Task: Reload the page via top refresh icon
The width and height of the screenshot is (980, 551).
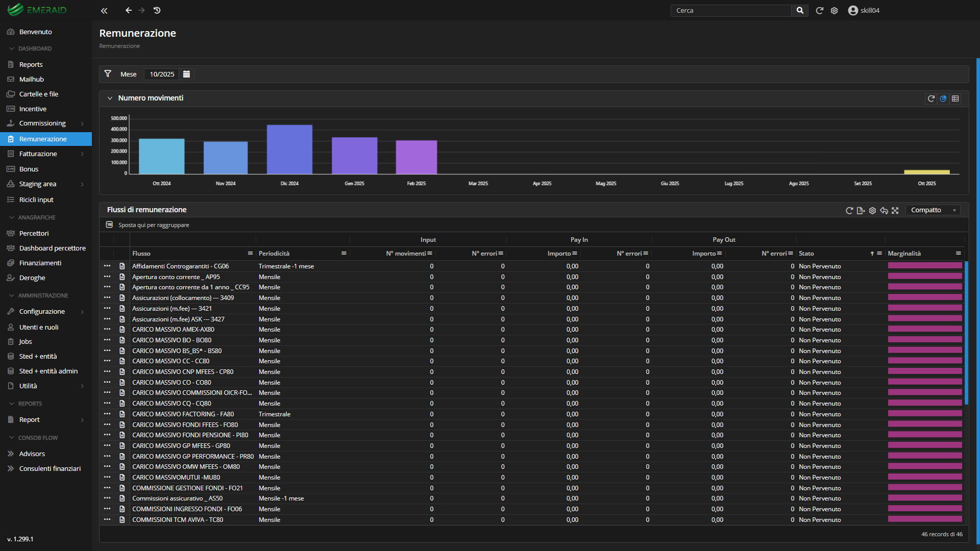Action: [819, 10]
